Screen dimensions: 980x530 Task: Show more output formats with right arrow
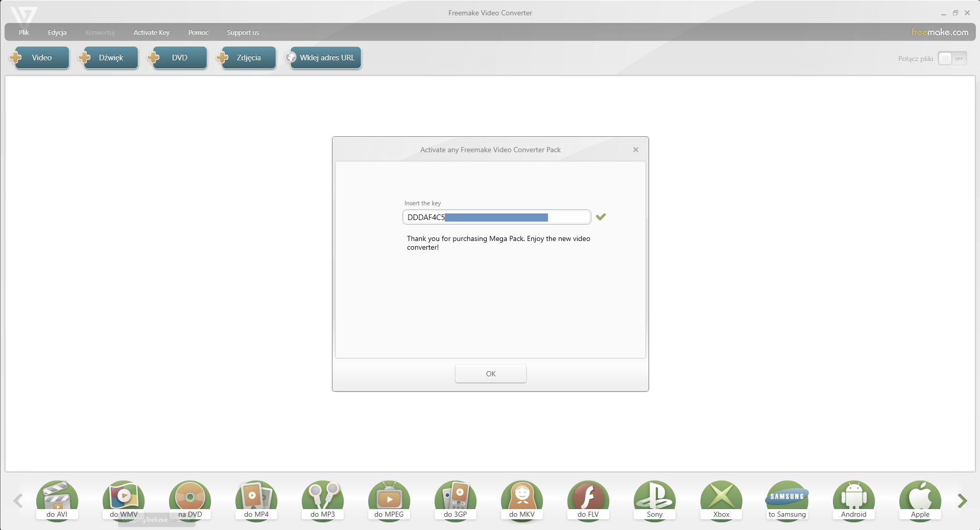[962, 501]
